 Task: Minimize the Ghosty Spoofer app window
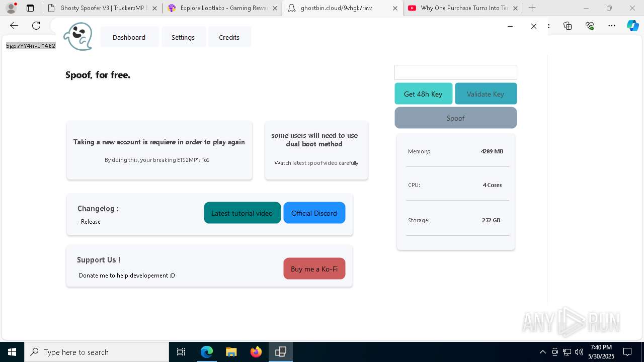coord(510,26)
